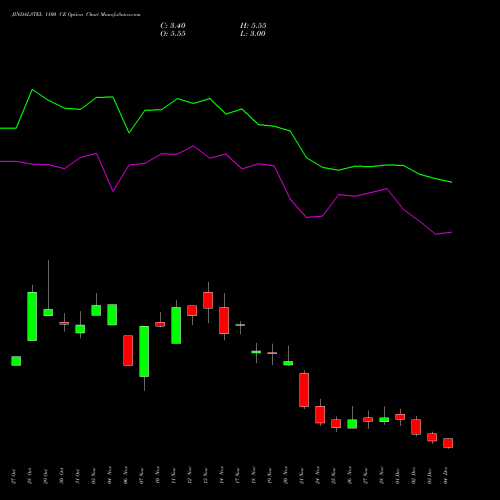Click the 07 Nov date label
Viewport: 500px width, 500px height.
pyautogui.click(x=141, y=475)
